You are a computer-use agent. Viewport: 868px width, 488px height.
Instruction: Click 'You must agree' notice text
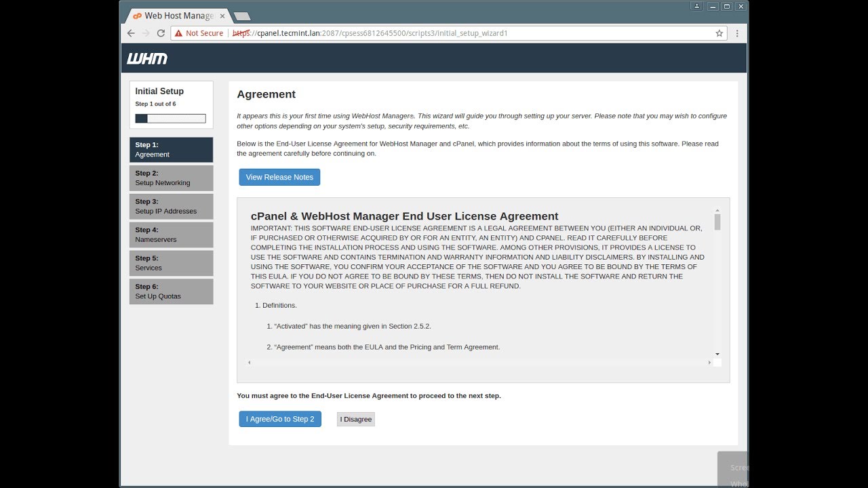pyautogui.click(x=369, y=396)
